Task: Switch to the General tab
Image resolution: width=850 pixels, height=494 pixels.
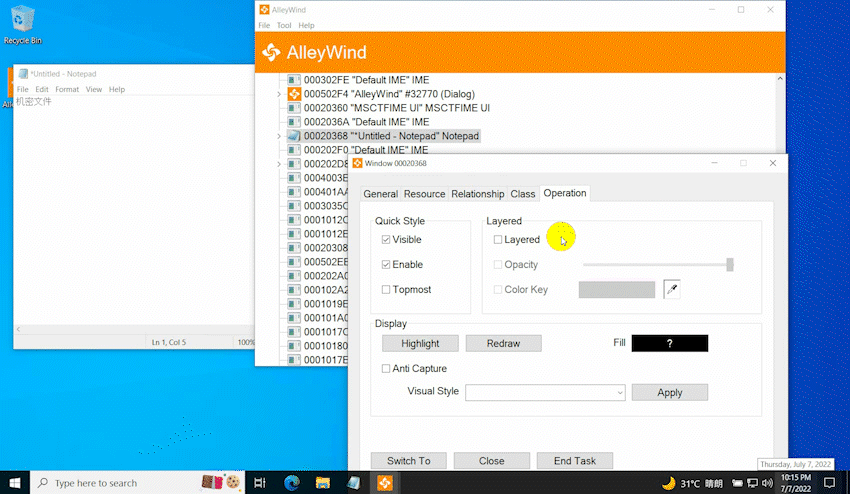Action: [381, 194]
